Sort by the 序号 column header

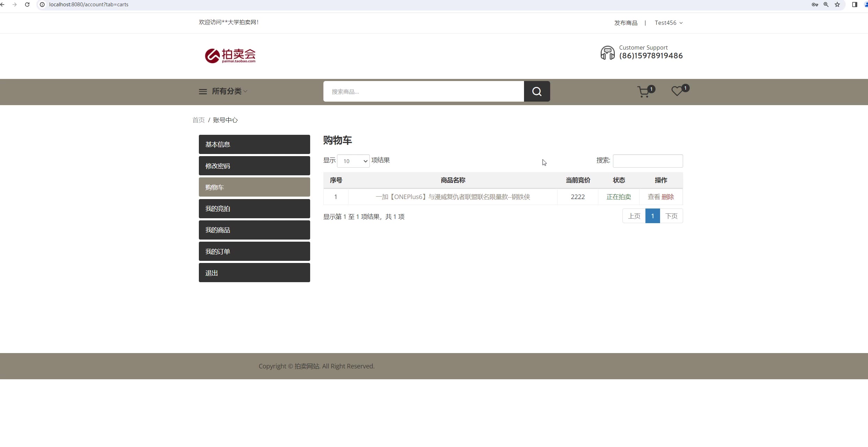336,180
